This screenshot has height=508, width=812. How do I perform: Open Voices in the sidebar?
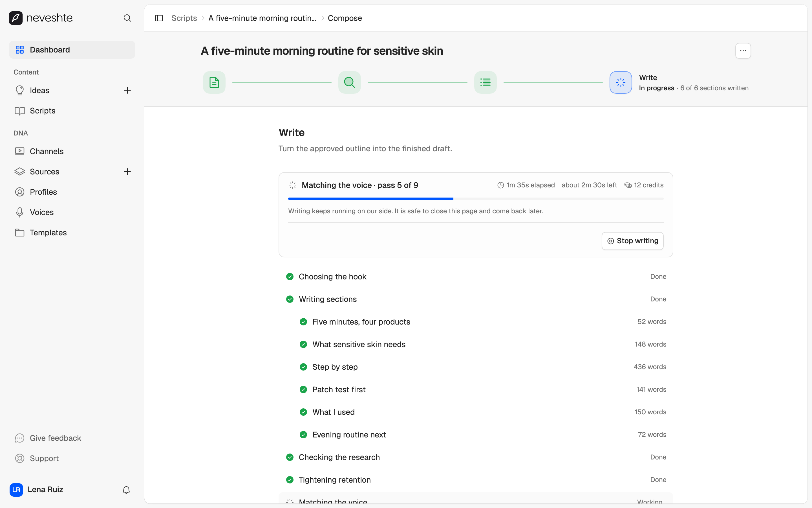(72, 212)
